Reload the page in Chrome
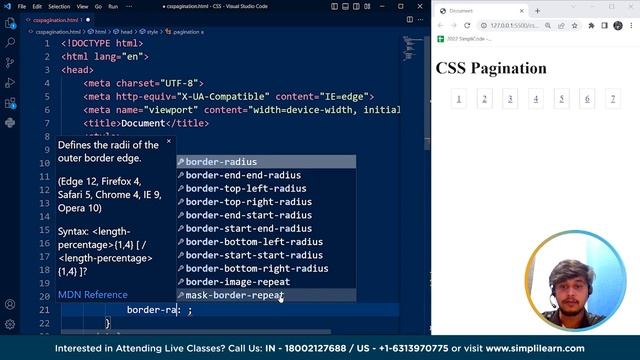This screenshot has width=640, height=360. coord(467,25)
